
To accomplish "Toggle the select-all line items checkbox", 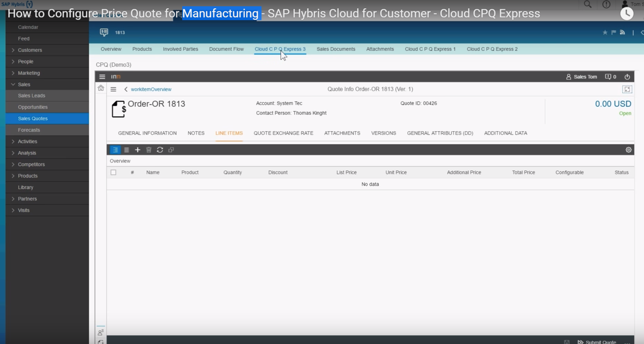I will tap(113, 172).
